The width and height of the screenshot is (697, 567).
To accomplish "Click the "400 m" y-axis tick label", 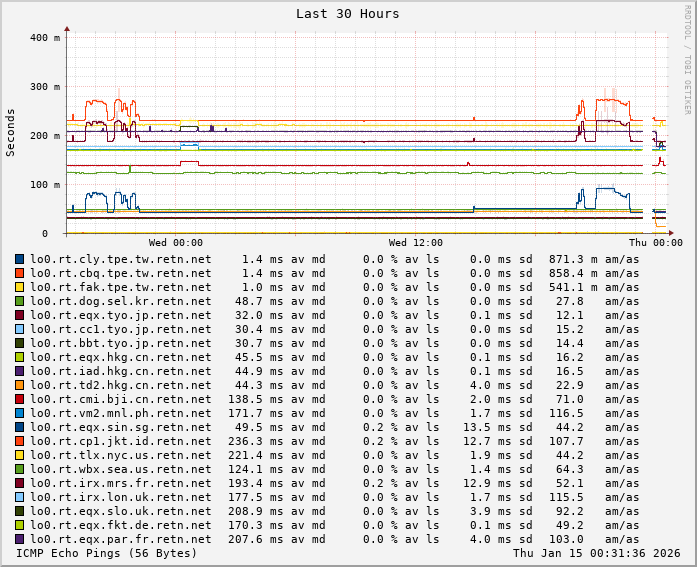I will click(44, 38).
